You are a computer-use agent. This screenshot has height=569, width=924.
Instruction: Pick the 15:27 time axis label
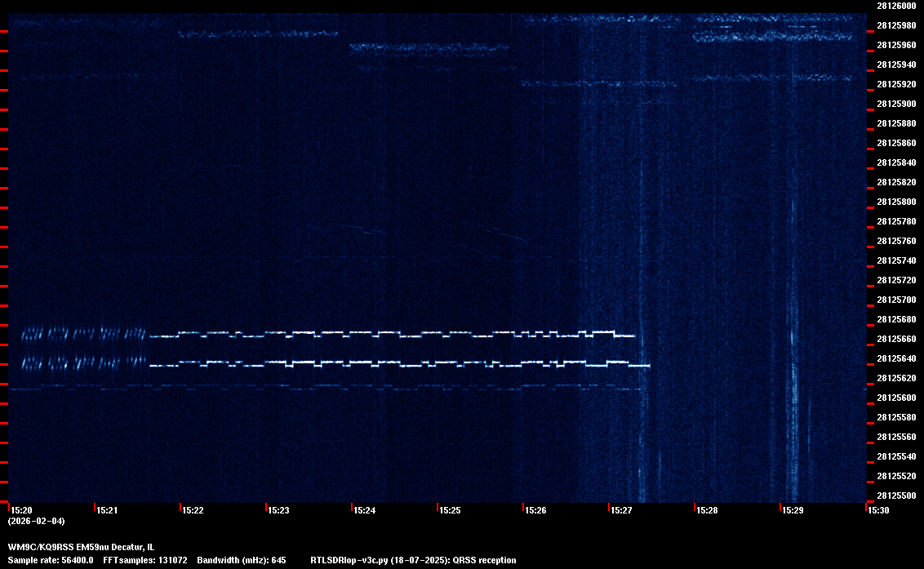pos(621,511)
